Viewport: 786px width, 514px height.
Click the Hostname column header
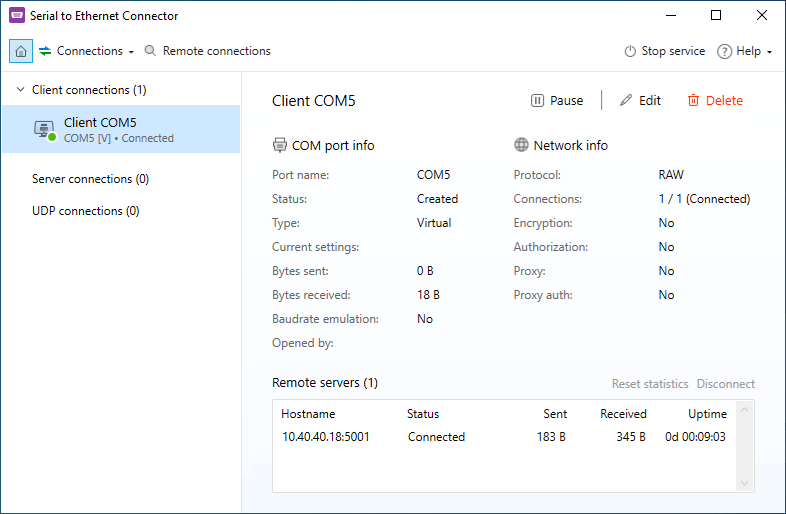(x=308, y=414)
